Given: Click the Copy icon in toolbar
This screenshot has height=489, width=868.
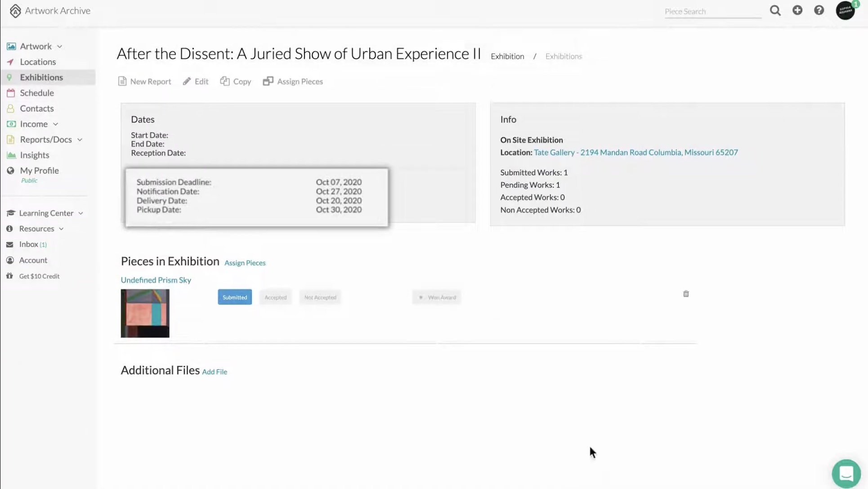Looking at the screenshot, I should 225,81.
